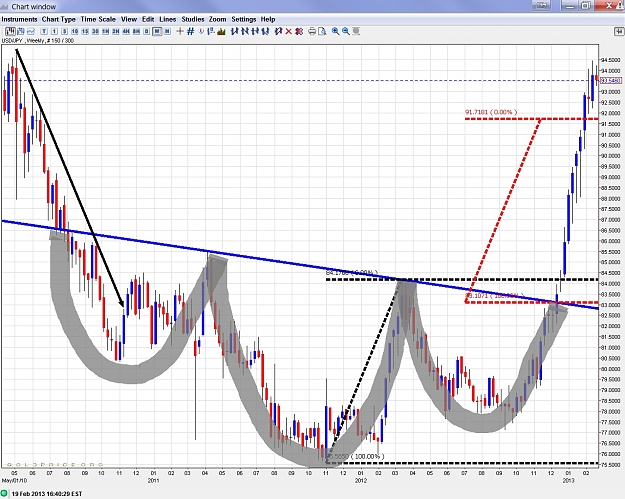
Task: Switch to 5-minute time scale button
Action: click(65, 31)
